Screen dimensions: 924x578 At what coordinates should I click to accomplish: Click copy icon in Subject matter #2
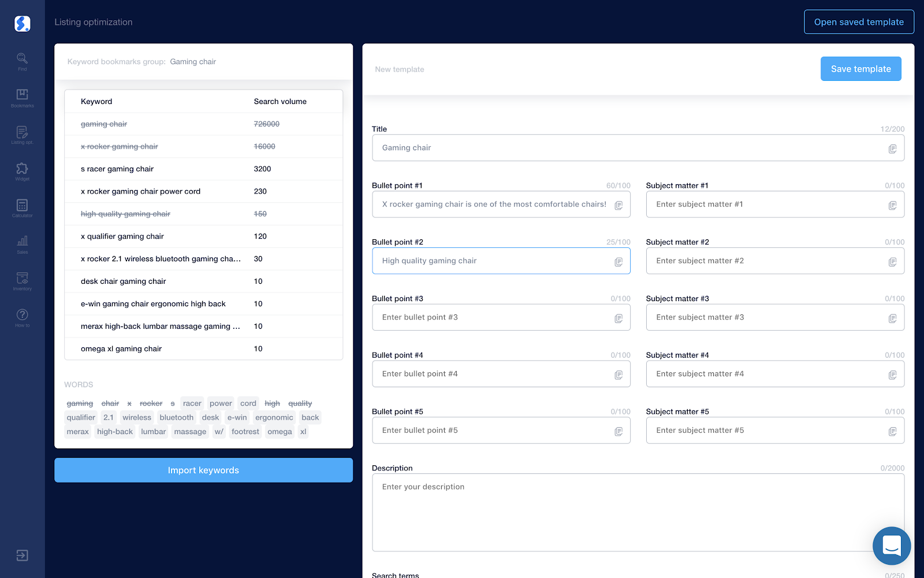[892, 262]
